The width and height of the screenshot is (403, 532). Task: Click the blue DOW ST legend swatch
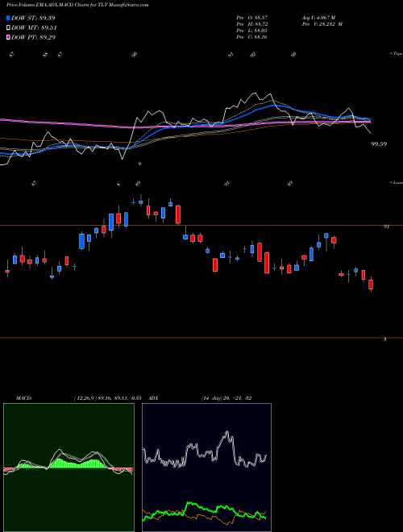pyautogui.click(x=8, y=18)
